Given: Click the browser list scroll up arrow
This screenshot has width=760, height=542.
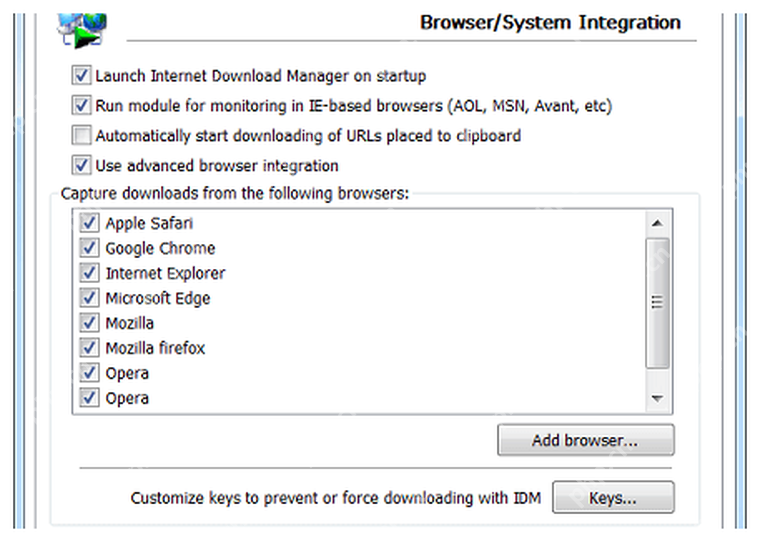Looking at the screenshot, I should coord(657,223).
